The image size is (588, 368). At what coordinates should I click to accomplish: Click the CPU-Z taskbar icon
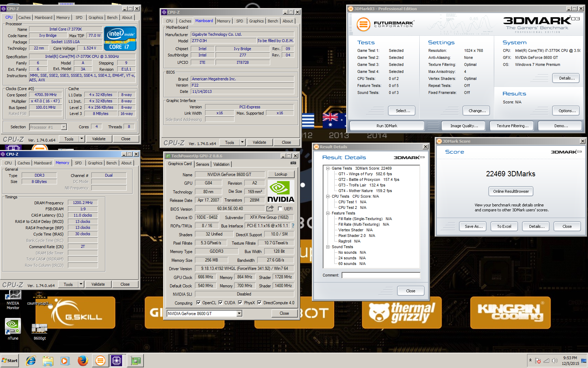[117, 361]
